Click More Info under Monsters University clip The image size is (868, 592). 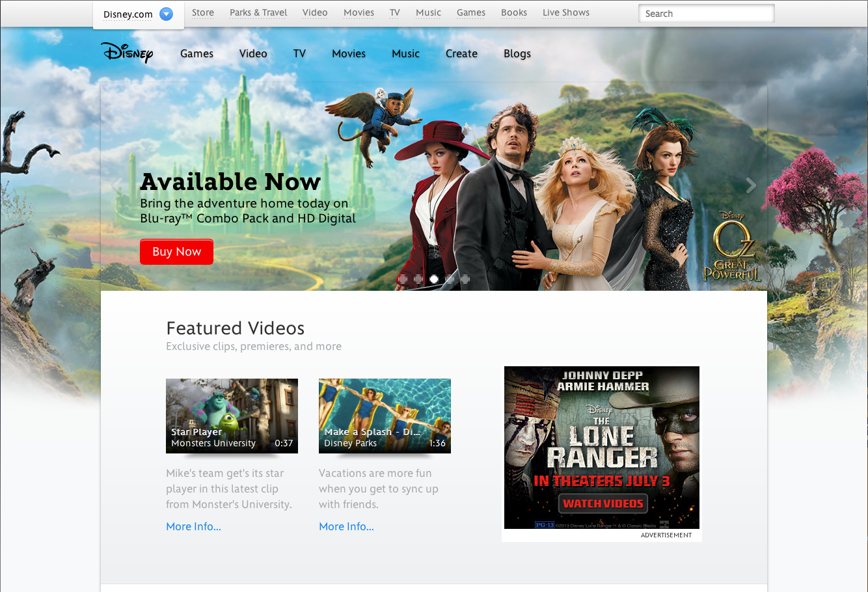click(x=193, y=526)
